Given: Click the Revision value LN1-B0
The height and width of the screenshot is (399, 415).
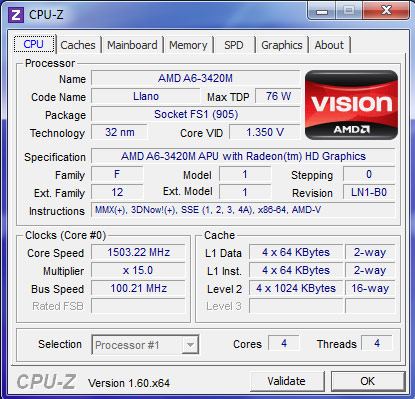Looking at the screenshot, I should coord(369,192).
